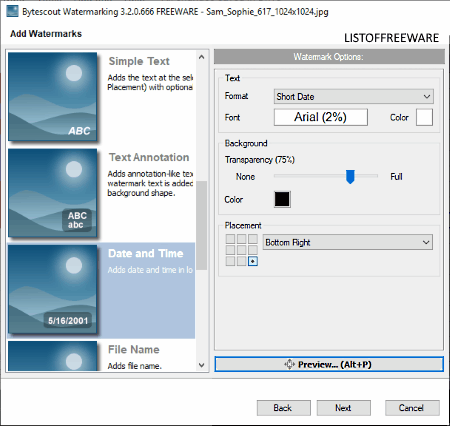Click the Bytescout Watermarking title bar icon
This screenshot has height=426, width=450.
point(12,11)
